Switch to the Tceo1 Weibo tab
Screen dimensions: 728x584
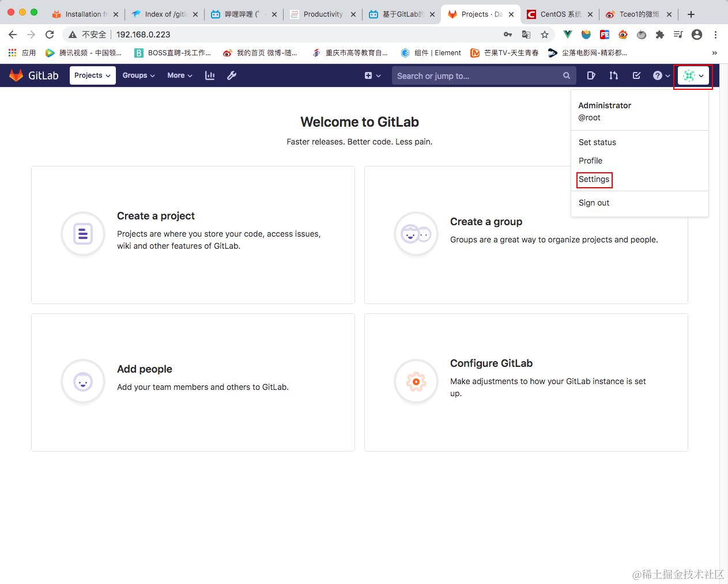tap(639, 14)
